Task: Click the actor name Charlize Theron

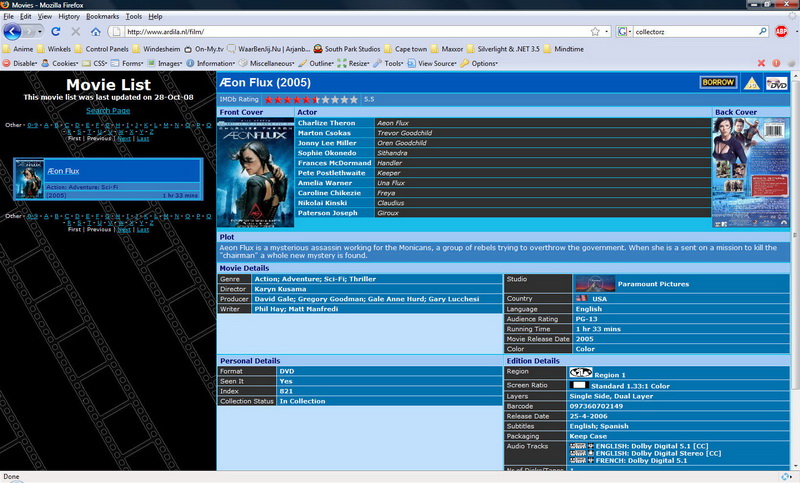Action: click(327, 123)
